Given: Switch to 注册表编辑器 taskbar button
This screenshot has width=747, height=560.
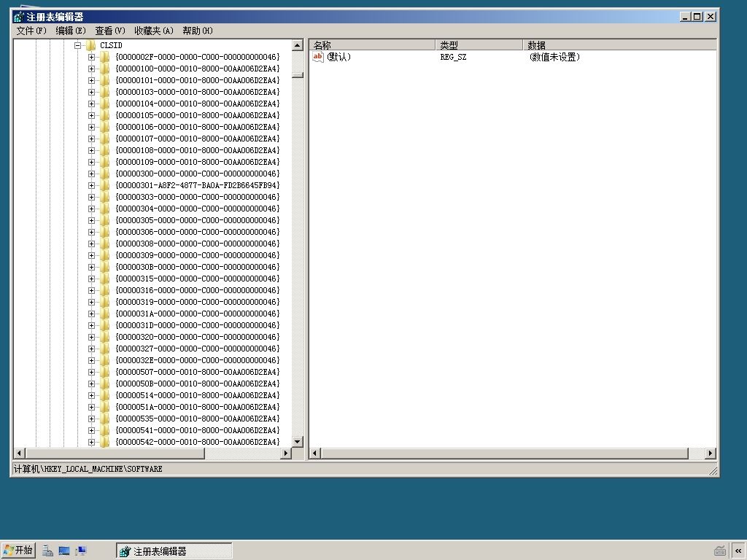Looking at the screenshot, I should tap(174, 551).
